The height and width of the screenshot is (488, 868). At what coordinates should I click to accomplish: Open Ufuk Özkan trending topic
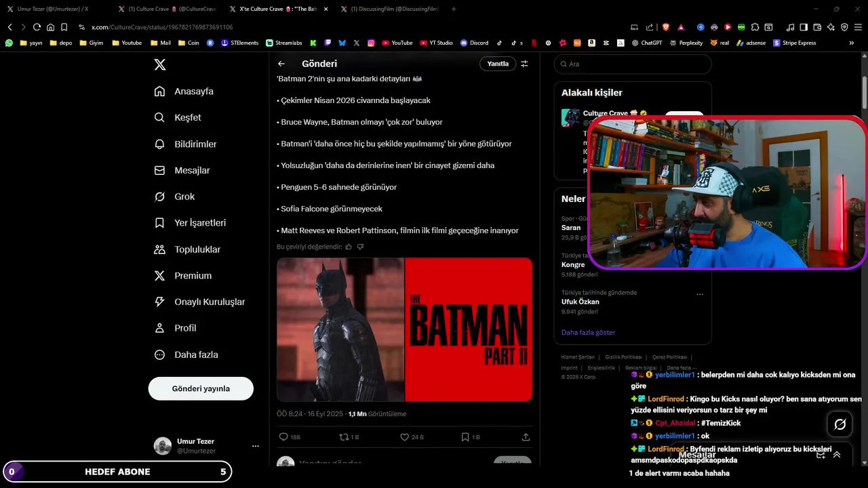(580, 302)
